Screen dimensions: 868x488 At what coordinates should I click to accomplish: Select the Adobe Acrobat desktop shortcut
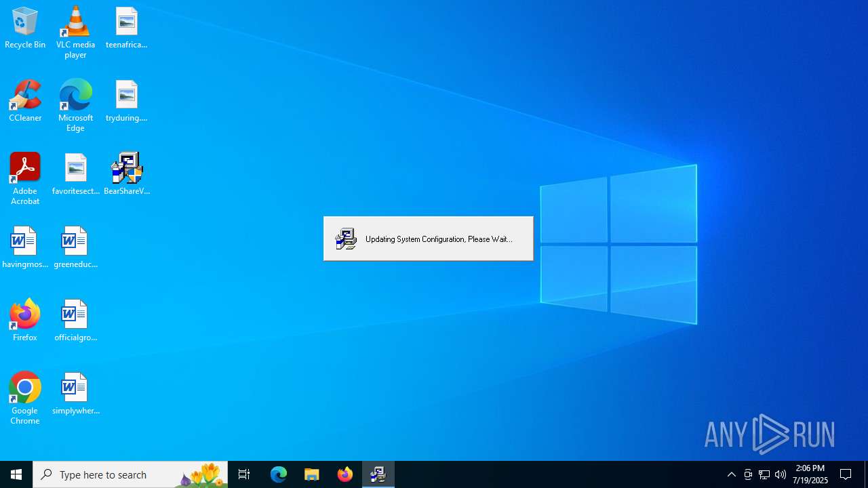pyautogui.click(x=25, y=179)
